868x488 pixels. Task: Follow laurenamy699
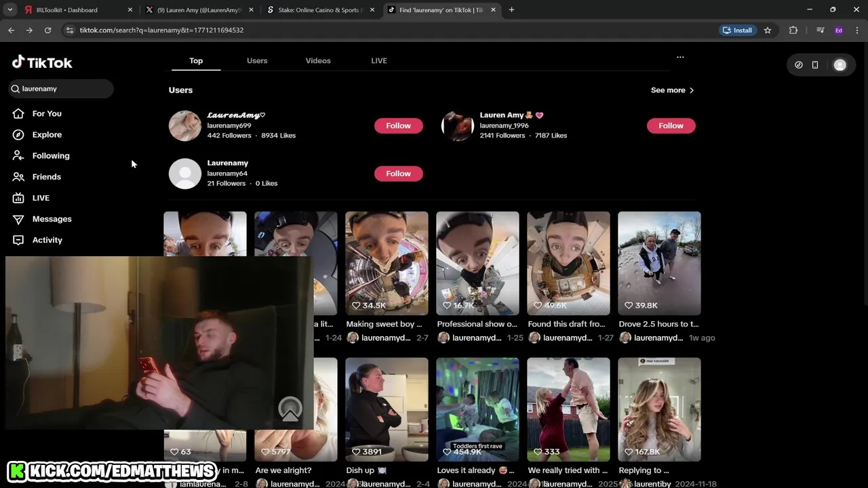[399, 125]
